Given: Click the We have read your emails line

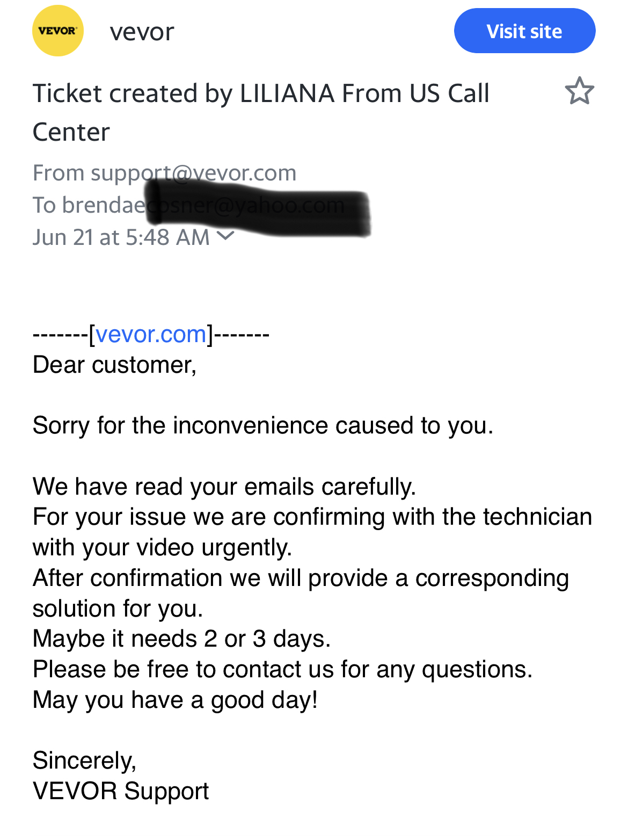Looking at the screenshot, I should [x=224, y=487].
